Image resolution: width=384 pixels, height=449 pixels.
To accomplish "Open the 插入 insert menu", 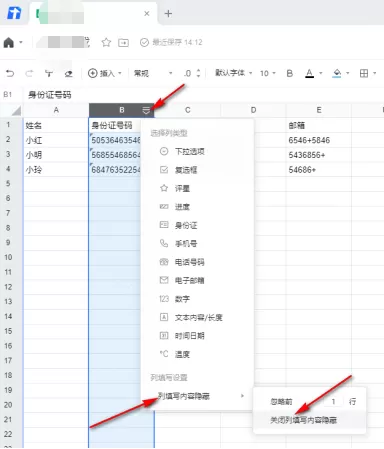I will coord(104,73).
